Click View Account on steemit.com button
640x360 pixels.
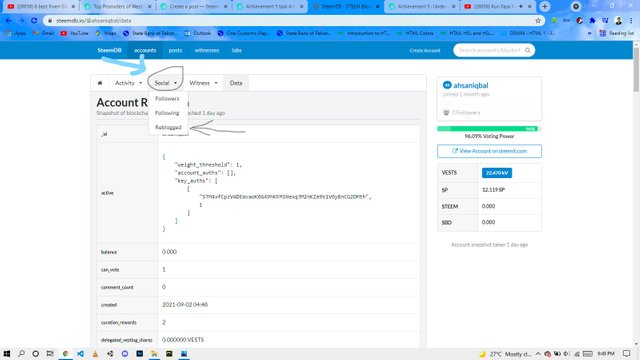coord(489,151)
